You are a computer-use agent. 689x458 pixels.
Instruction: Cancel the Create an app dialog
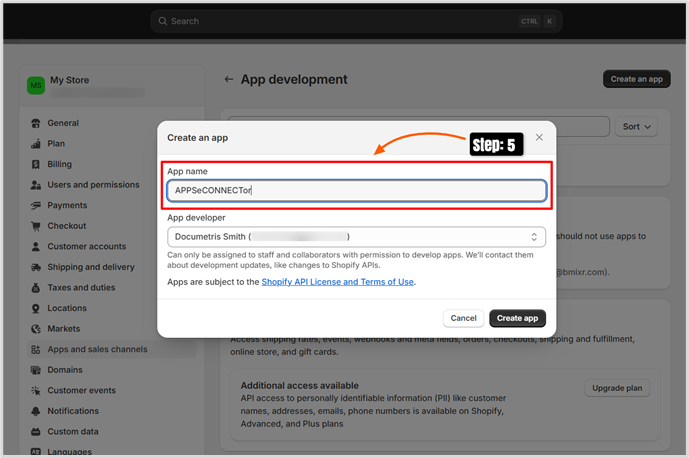pyautogui.click(x=463, y=318)
